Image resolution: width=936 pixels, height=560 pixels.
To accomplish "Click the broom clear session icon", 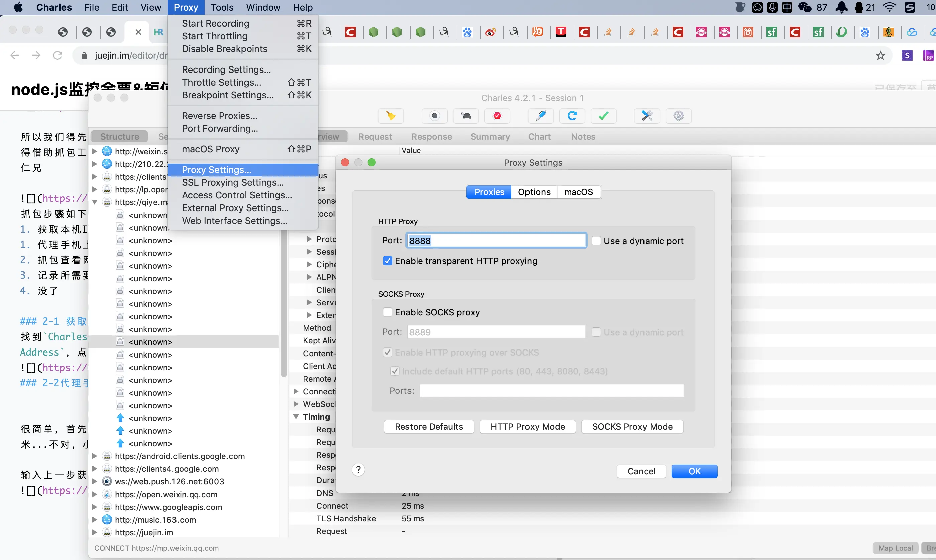I will coord(391,116).
